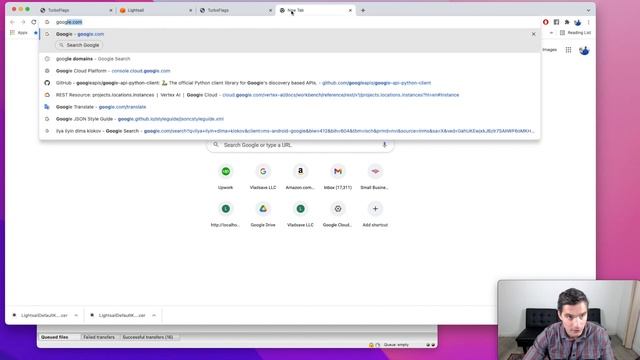Open the Small Busine... shortcut
The width and height of the screenshot is (640, 360).
pos(375,177)
